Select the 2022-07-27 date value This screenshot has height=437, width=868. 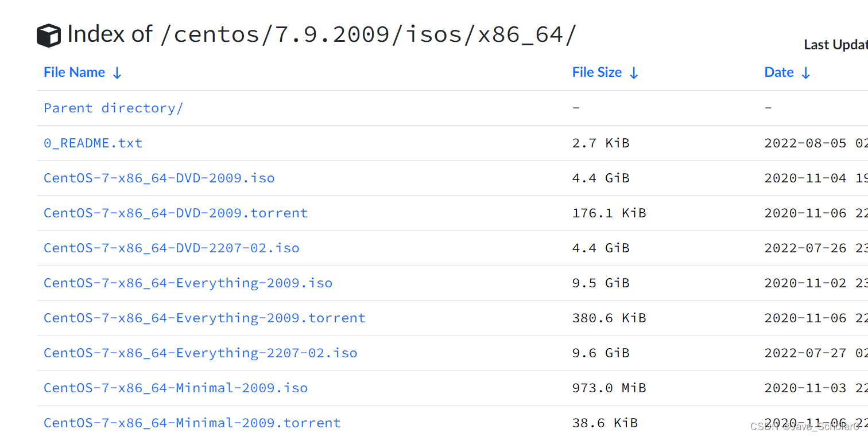(x=805, y=353)
